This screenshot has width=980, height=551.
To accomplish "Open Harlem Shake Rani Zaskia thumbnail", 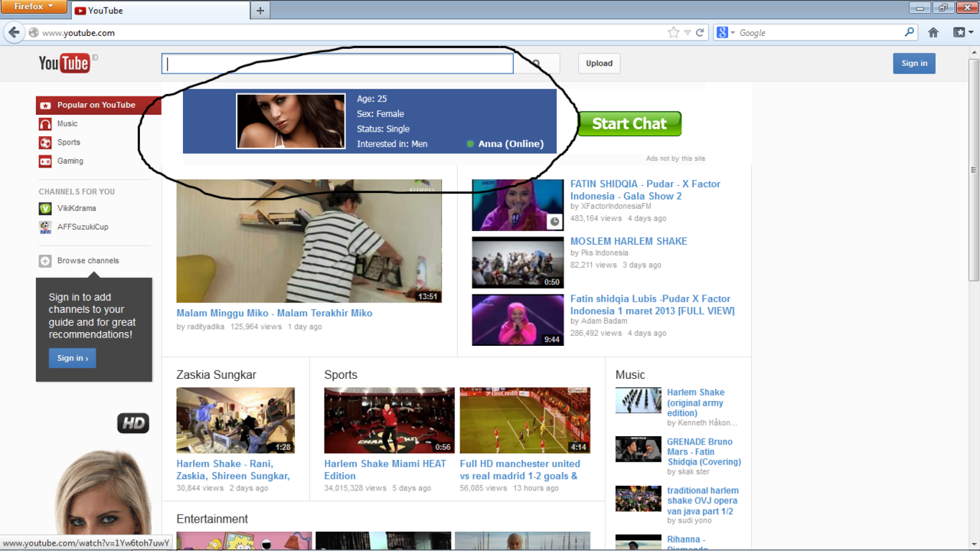I will point(236,420).
